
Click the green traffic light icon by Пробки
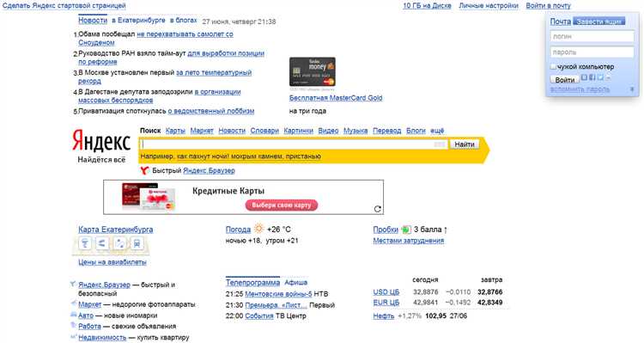point(406,230)
